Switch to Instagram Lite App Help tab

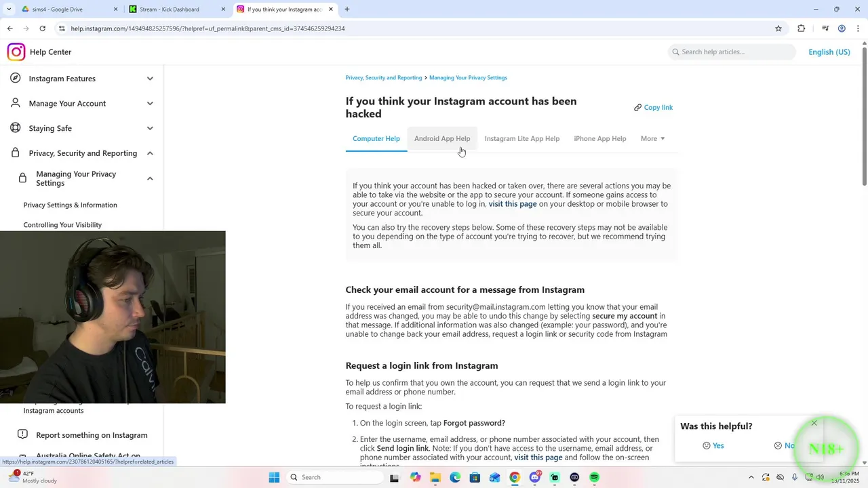(522, 138)
